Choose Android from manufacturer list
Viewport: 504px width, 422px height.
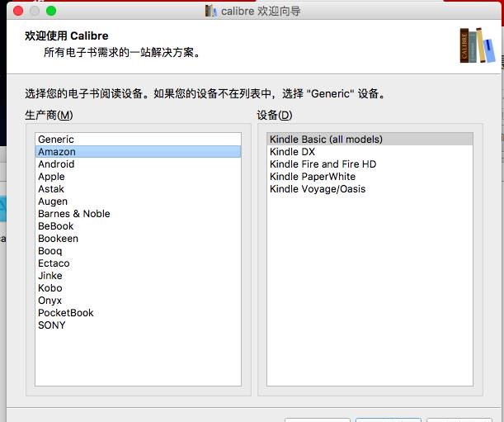(138, 164)
